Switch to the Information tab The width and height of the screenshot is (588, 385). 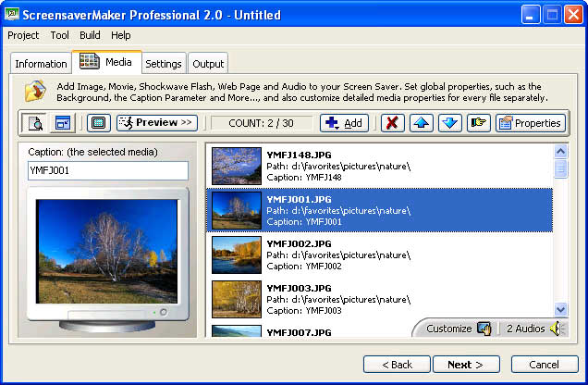[x=41, y=64]
